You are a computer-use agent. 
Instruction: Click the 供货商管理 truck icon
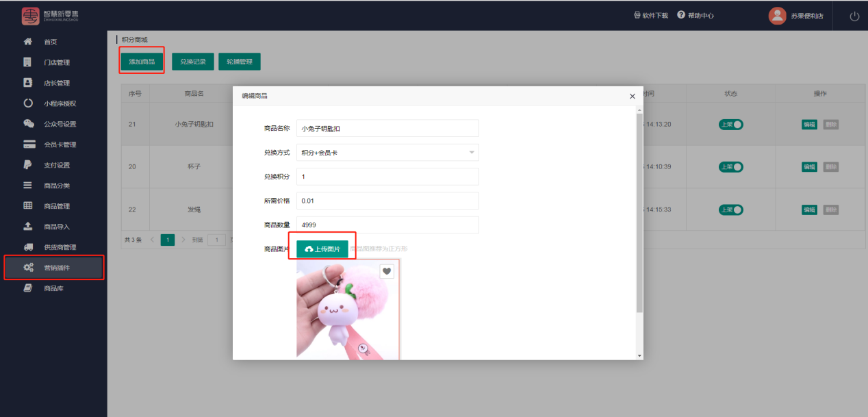(28, 247)
